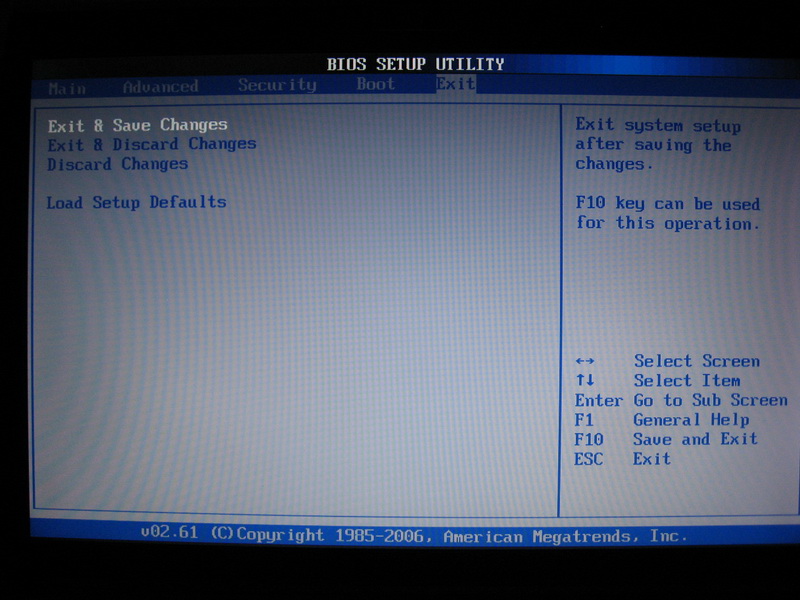Click the 'Select Screen' legend entry

(x=697, y=361)
